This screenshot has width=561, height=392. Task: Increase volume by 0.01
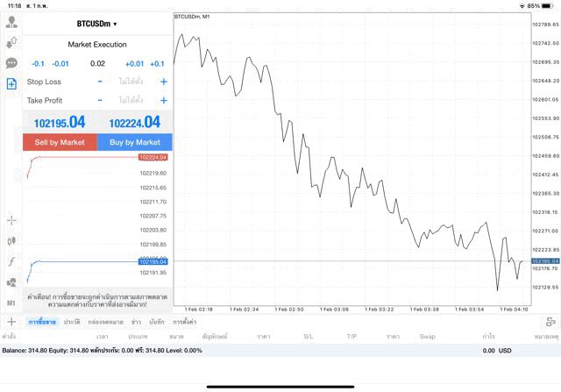[x=134, y=64]
